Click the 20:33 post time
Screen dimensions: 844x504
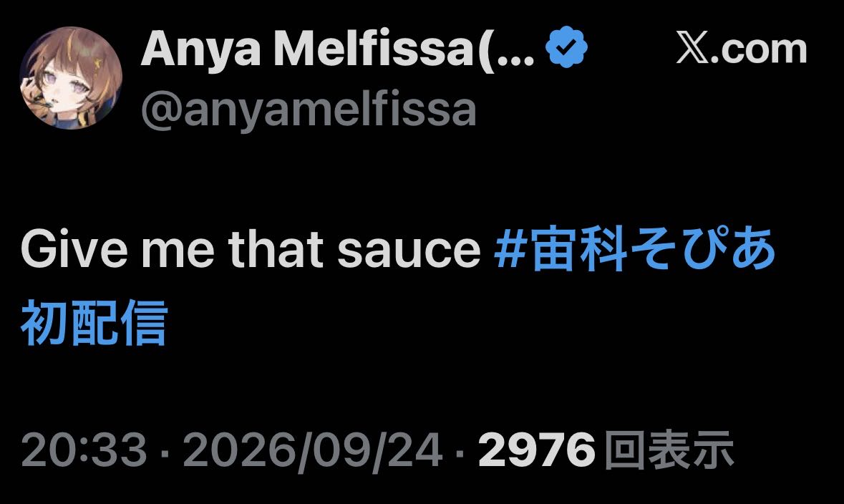coord(84,450)
